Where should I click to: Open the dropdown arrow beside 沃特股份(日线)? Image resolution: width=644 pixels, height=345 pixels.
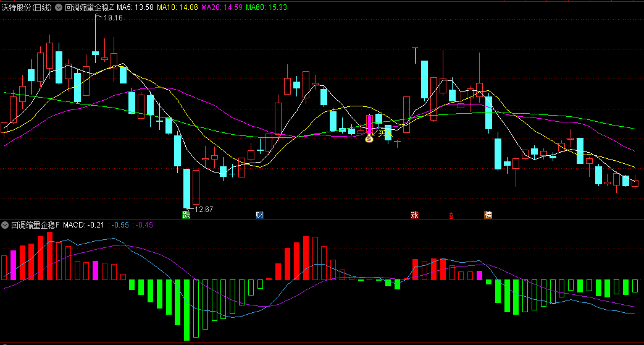pyautogui.click(x=58, y=7)
